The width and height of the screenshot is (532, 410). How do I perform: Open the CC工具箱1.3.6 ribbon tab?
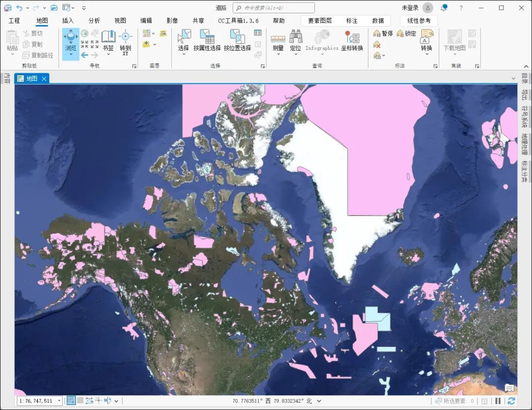238,21
